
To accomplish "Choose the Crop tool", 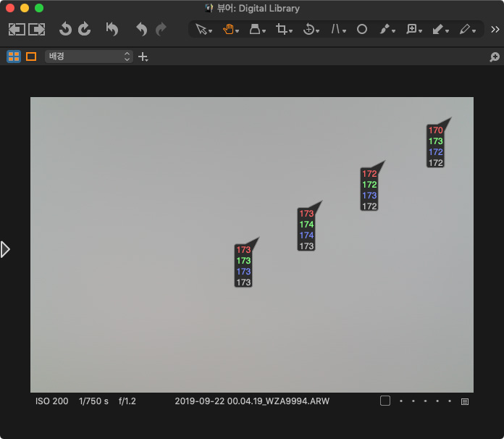I will (282, 29).
